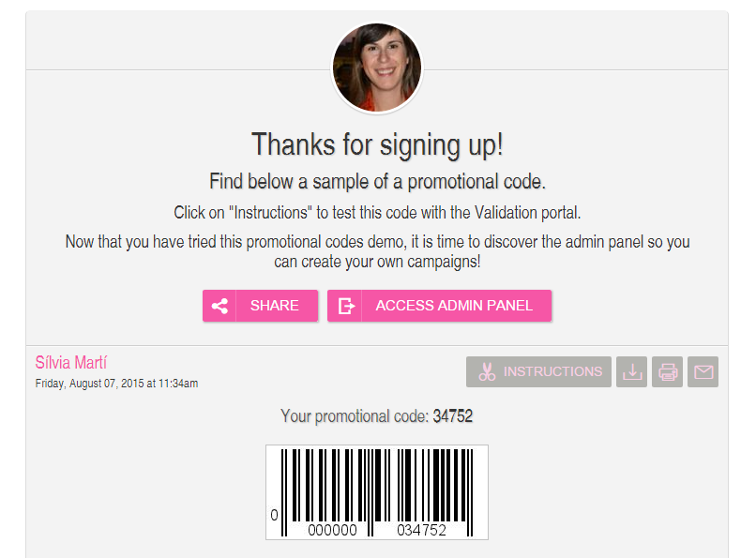Click the exit-arrow icon beside Access Admin Panel
The image size is (756, 558).
pyautogui.click(x=346, y=306)
